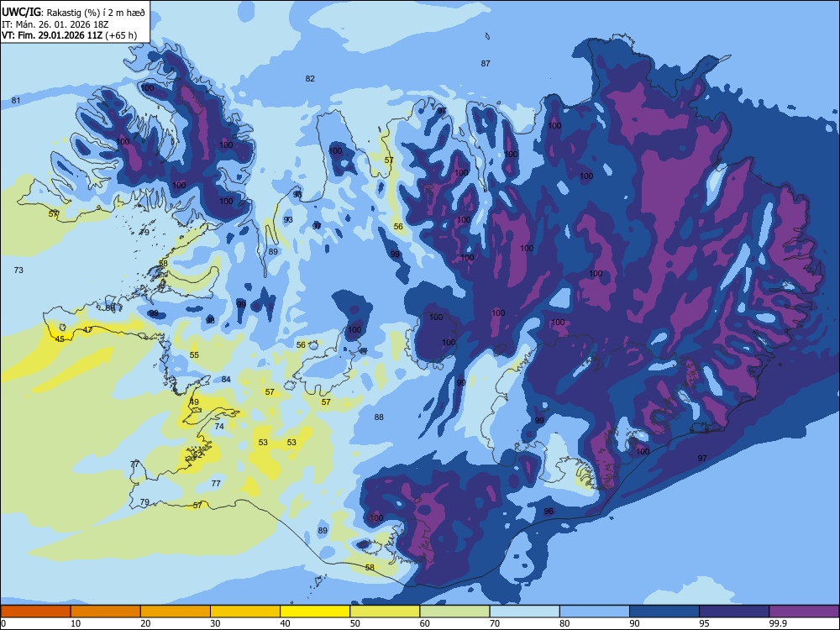Click the legend tick label '80'
The width and height of the screenshot is (840, 630).
(x=564, y=623)
